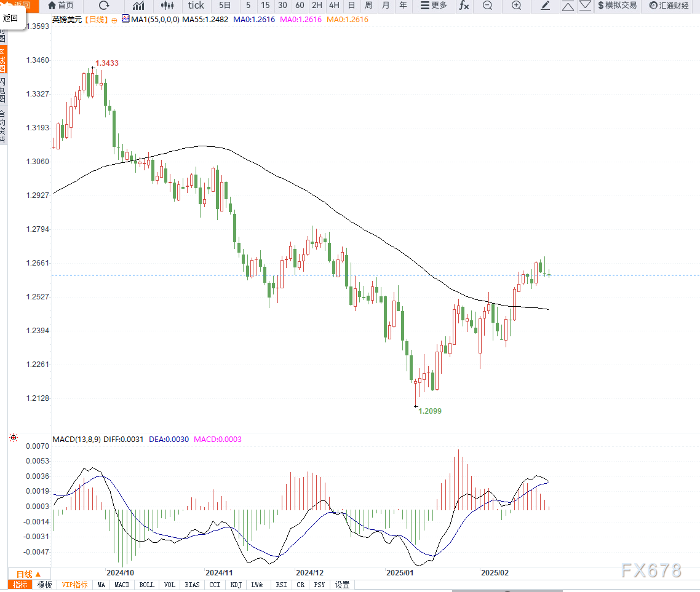Open 模拟交易 simulated trading
This screenshot has width=700, height=592.
(x=617, y=6)
